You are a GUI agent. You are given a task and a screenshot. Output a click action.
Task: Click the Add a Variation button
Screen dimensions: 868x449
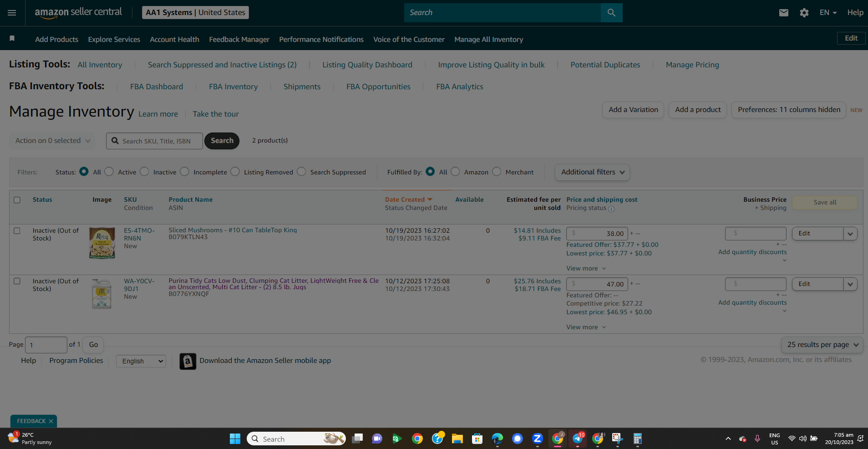click(x=633, y=110)
